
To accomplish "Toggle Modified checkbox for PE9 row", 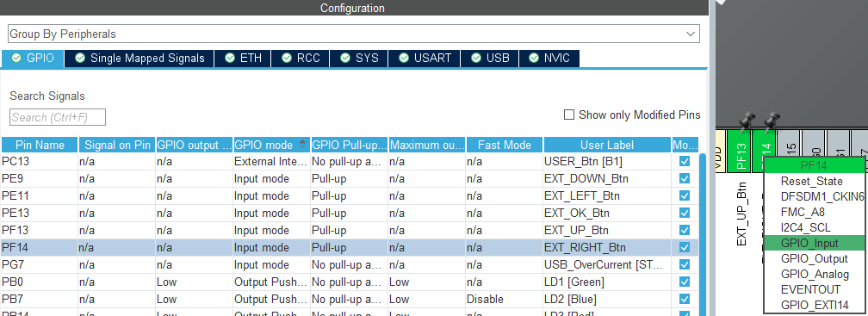I will tap(685, 179).
